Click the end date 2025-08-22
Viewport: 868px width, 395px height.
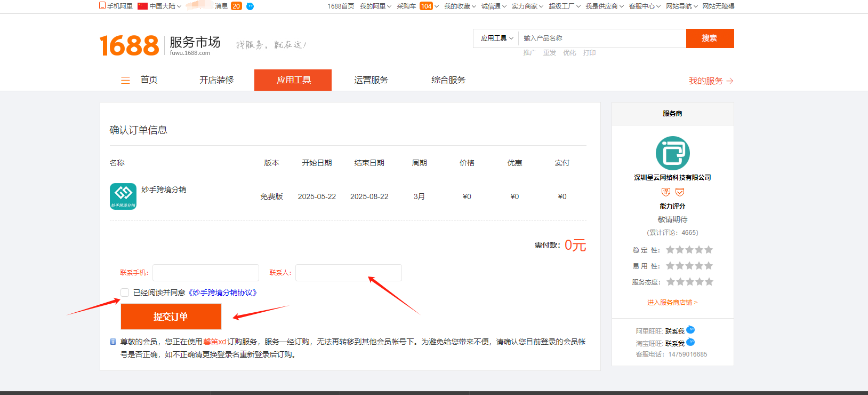point(369,197)
